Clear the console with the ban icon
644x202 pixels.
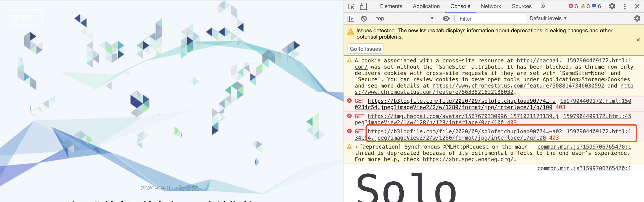point(364,19)
